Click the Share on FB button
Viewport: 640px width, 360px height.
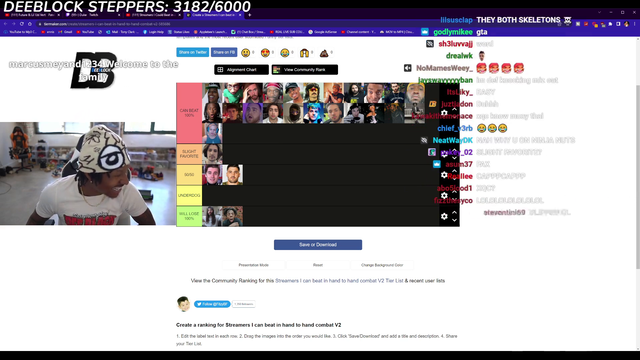point(224,52)
